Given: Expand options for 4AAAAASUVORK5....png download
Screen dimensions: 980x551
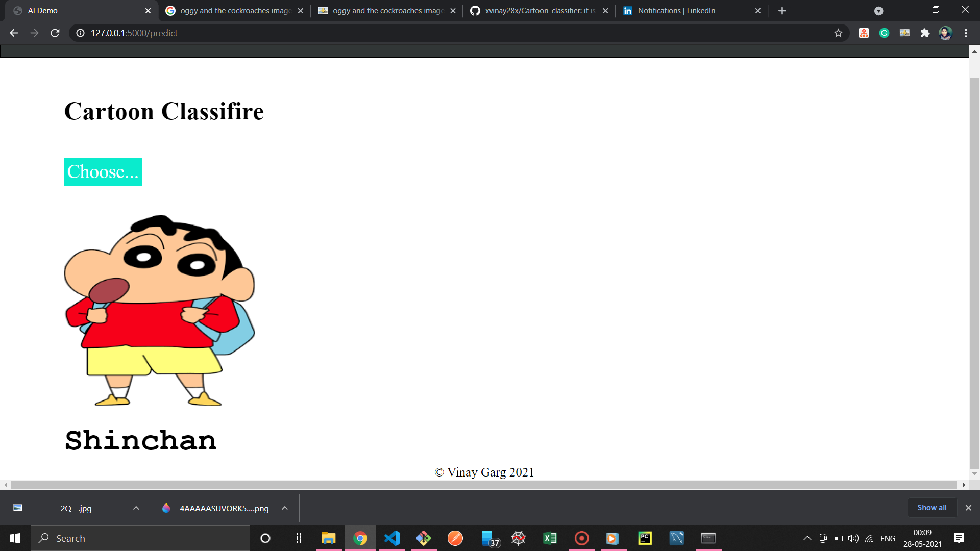Looking at the screenshot, I should click(284, 508).
